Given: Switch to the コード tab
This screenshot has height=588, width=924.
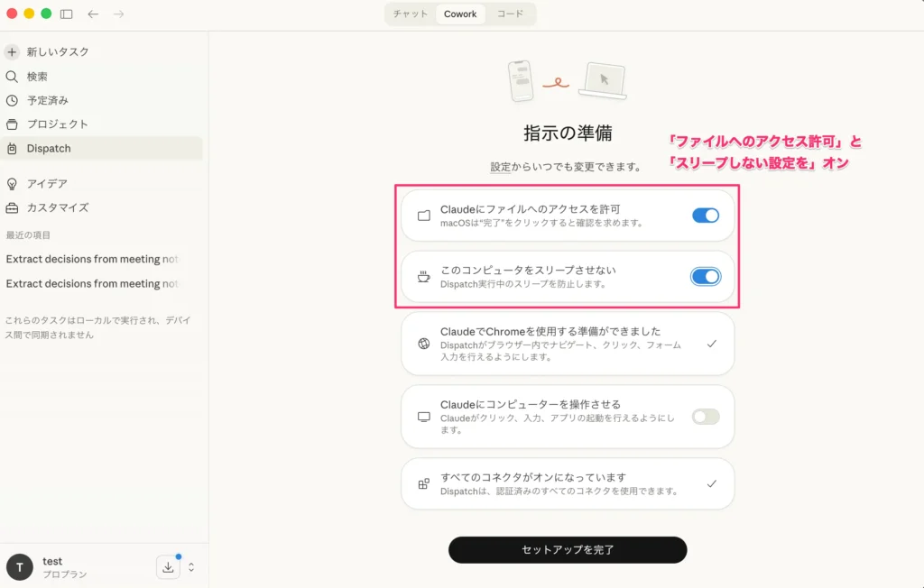Looking at the screenshot, I should (510, 14).
